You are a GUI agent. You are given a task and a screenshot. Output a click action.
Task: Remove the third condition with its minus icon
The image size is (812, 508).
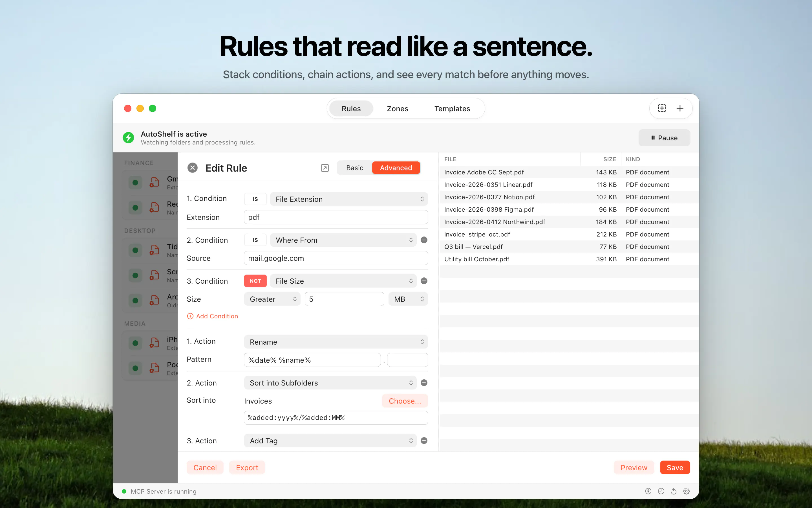coord(424,281)
